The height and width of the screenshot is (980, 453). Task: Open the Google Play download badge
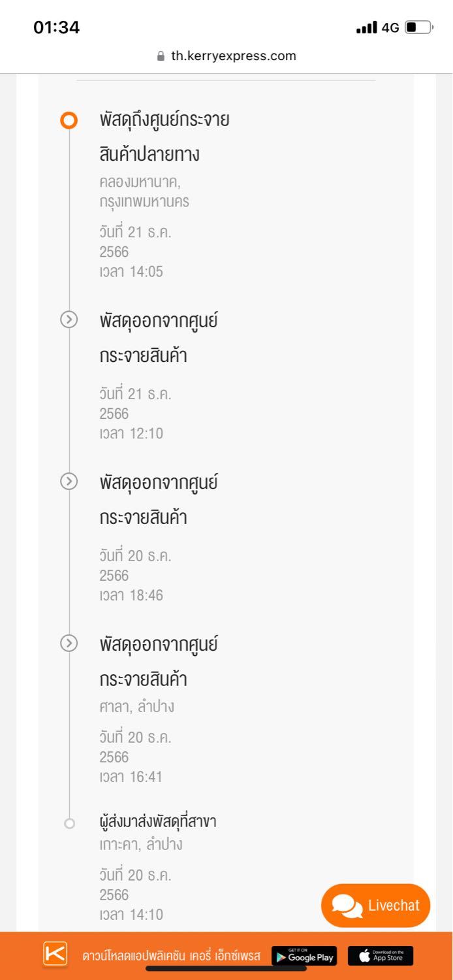pyautogui.click(x=304, y=956)
